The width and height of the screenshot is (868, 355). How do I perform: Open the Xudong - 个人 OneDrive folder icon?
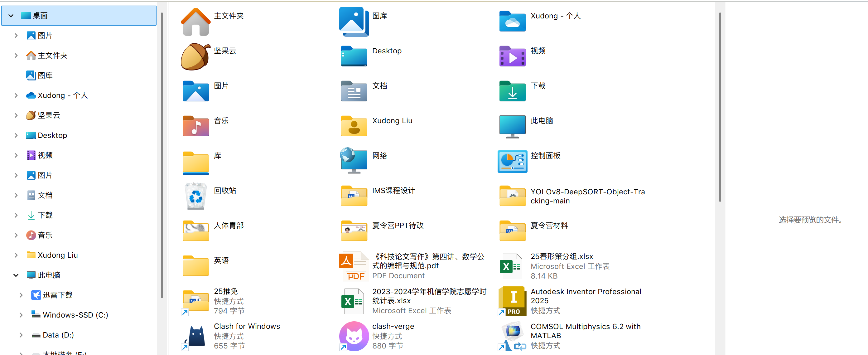512,21
